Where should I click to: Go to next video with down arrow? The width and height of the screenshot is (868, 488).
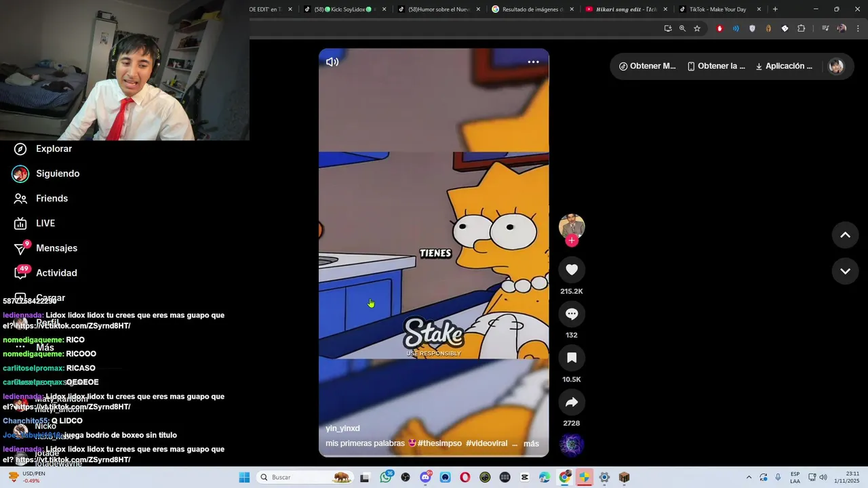pyautogui.click(x=846, y=271)
